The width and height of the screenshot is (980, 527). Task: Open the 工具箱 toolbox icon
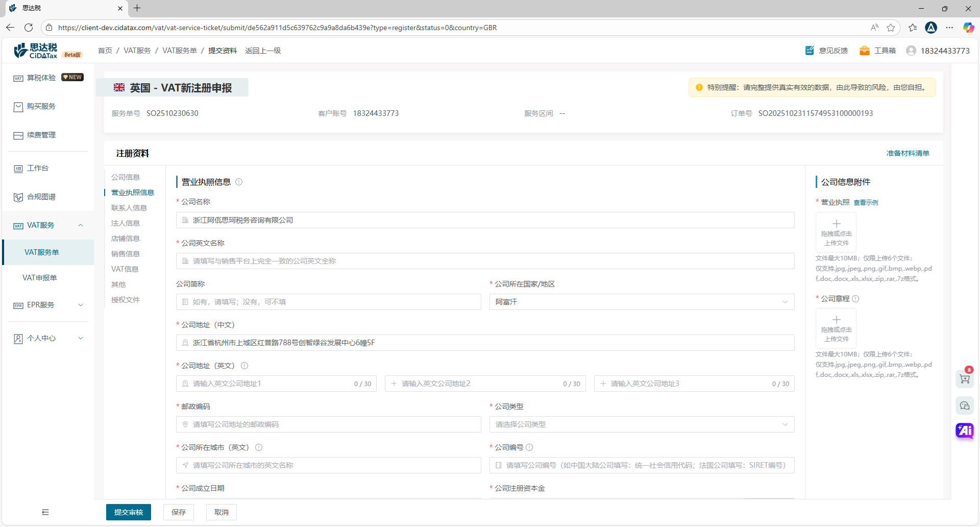tap(865, 51)
